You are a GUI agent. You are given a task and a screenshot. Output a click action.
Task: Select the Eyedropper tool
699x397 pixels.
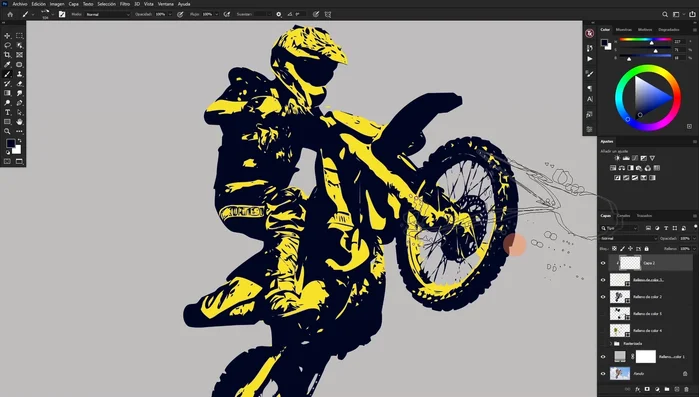tap(7, 65)
